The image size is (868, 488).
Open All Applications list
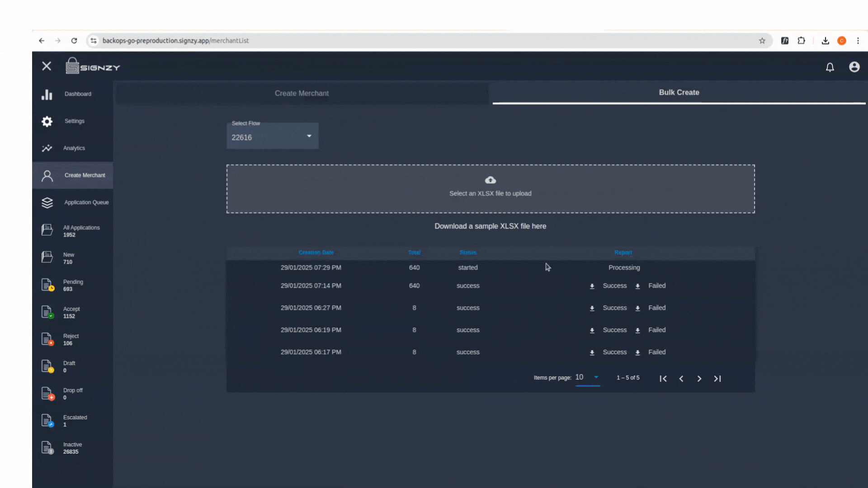coord(72,231)
